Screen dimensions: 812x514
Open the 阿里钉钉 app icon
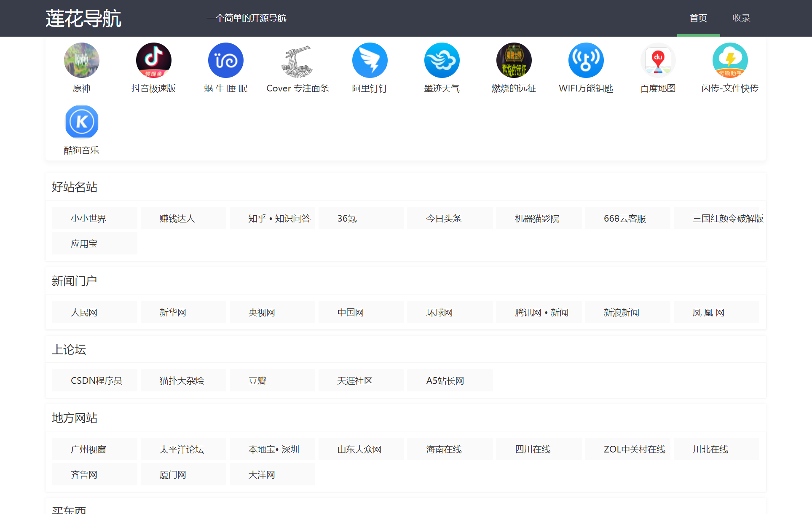370,60
